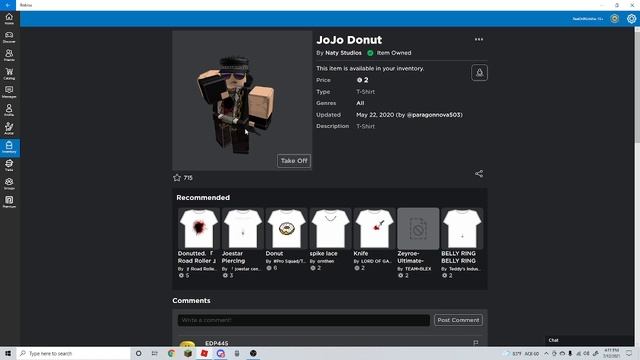Open the spike lace recommended item
The width and height of the screenshot is (640, 360).
click(x=330, y=240)
